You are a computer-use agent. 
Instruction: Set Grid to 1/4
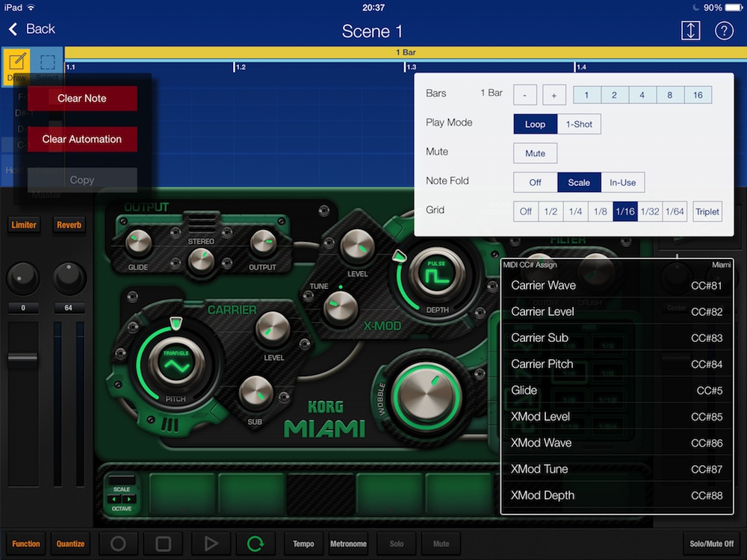pyautogui.click(x=575, y=211)
